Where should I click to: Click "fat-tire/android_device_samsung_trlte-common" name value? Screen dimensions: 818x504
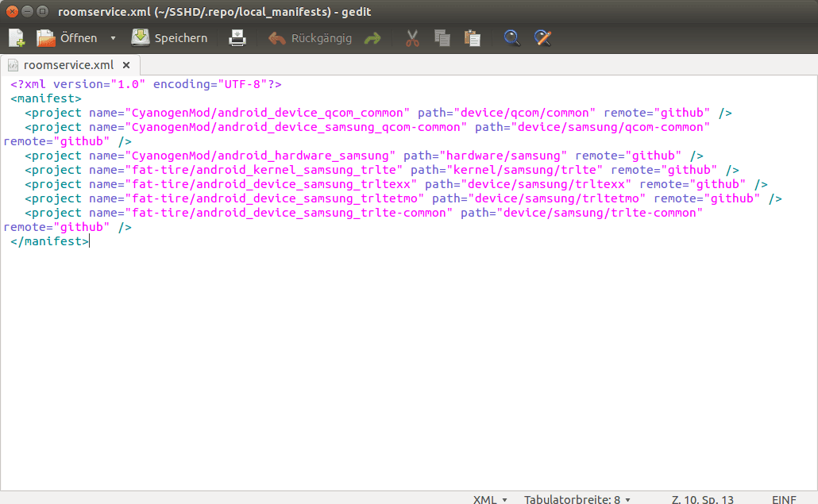click(288, 214)
